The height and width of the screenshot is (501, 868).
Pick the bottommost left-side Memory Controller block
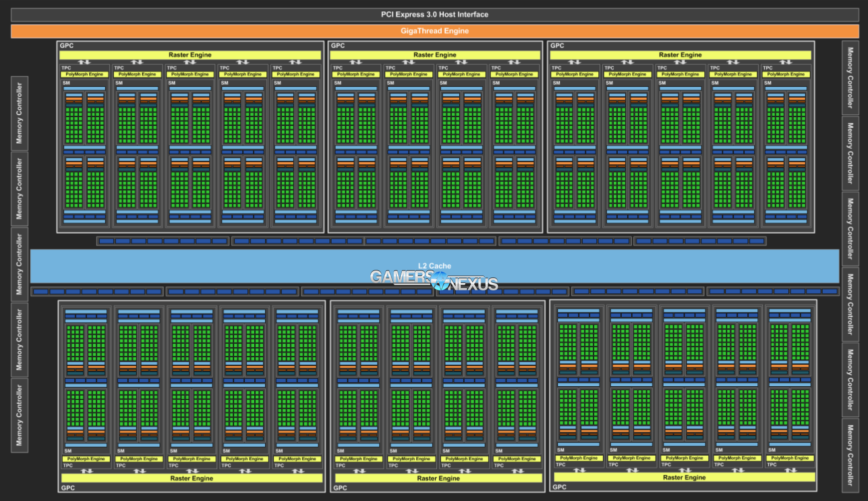(19, 415)
